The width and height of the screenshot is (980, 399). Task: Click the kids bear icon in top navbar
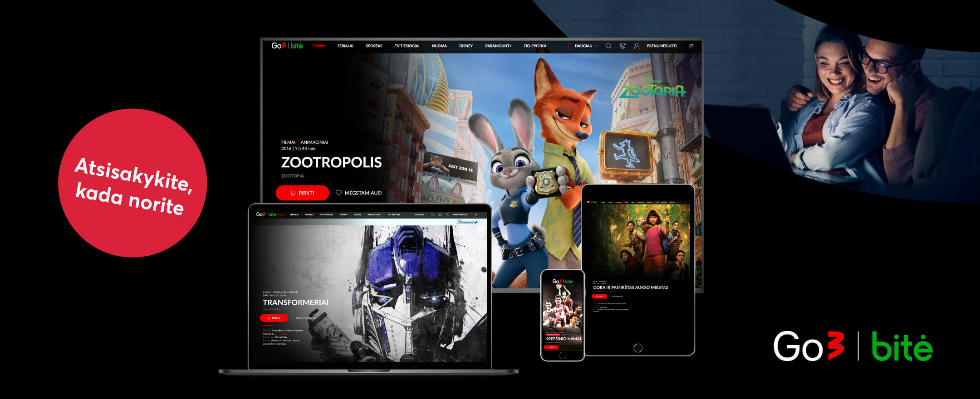(x=622, y=46)
